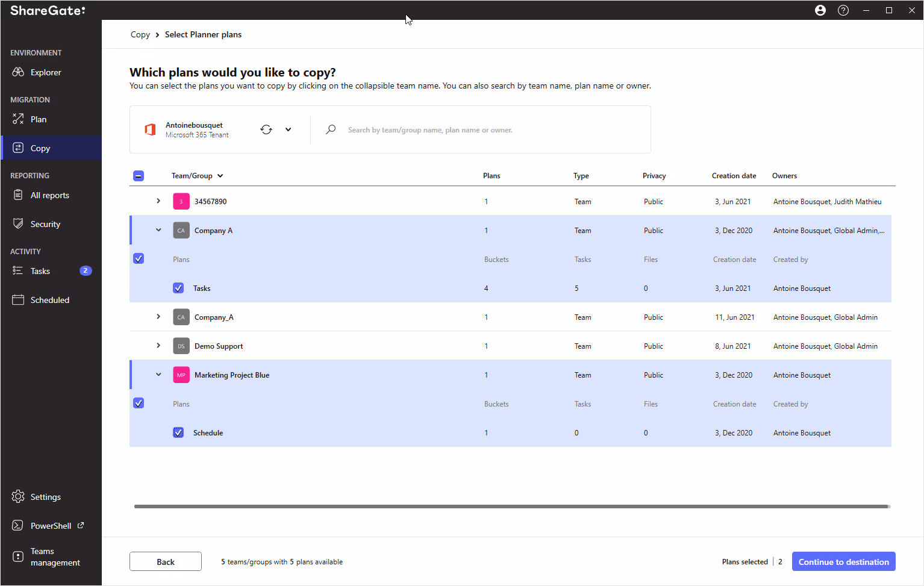The height and width of the screenshot is (586, 924).
Task: Click '5 teams/groups with 5 plans available' text
Action: tap(282, 562)
